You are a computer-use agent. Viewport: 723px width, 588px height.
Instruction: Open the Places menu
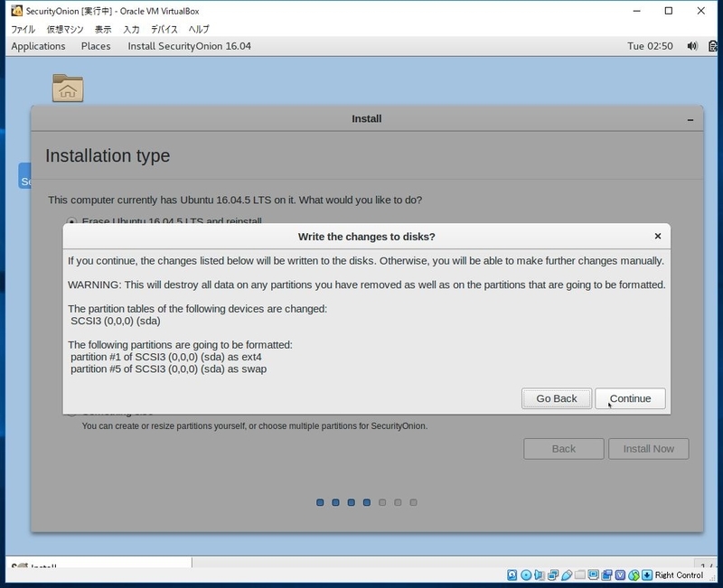pos(96,46)
